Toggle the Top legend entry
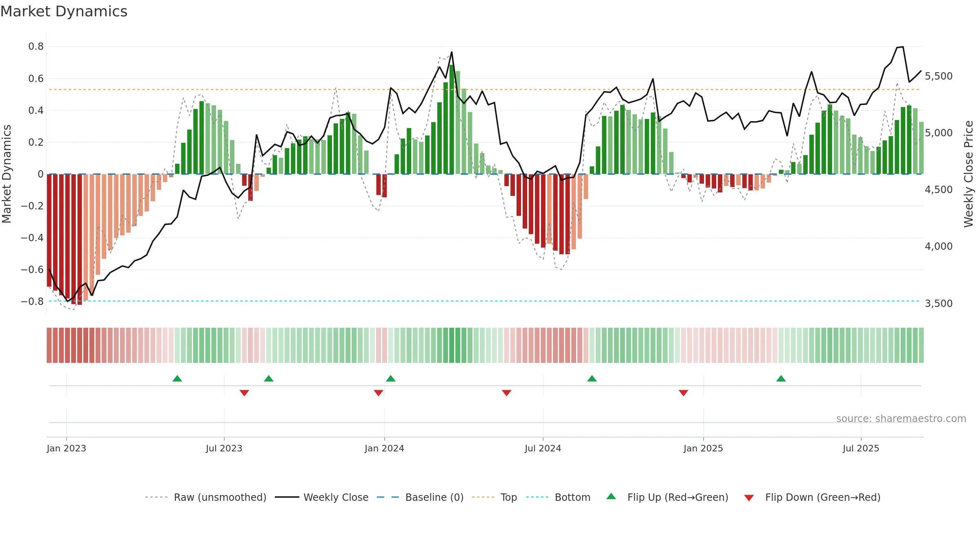The image size is (980, 551). tap(494, 497)
